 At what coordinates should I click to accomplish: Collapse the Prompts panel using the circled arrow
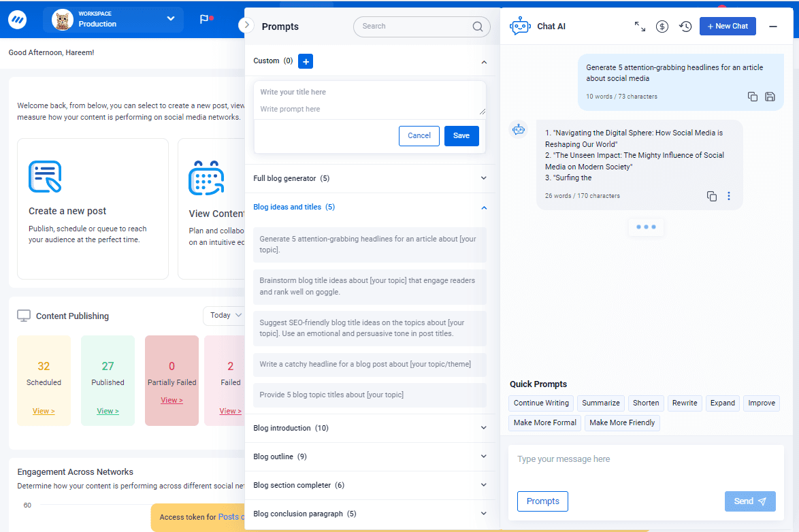246,24
